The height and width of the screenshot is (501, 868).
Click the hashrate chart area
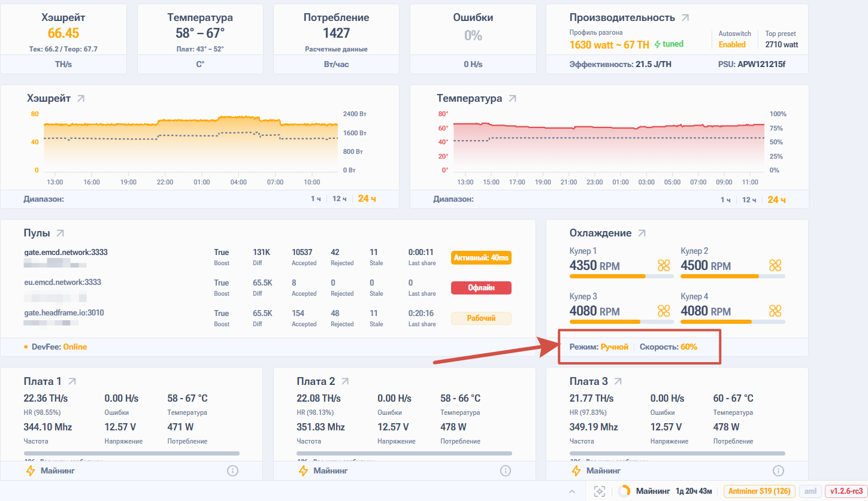click(191, 142)
